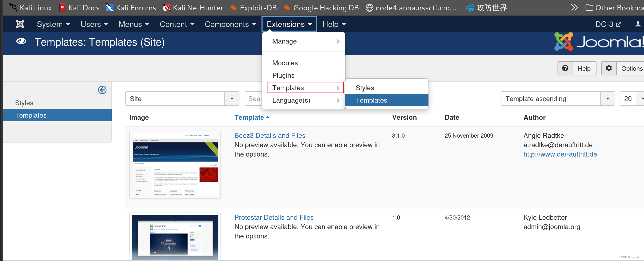
Task: Sort by the Template column header
Action: click(252, 117)
